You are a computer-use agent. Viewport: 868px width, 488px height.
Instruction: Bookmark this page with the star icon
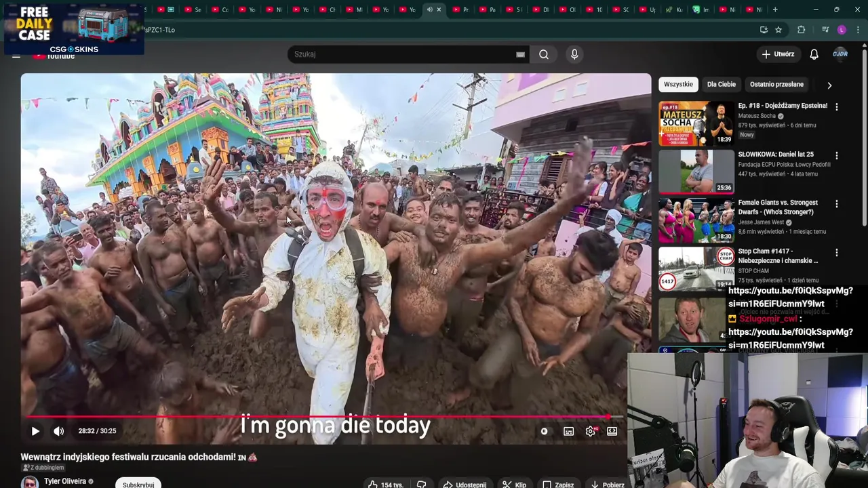(778, 30)
